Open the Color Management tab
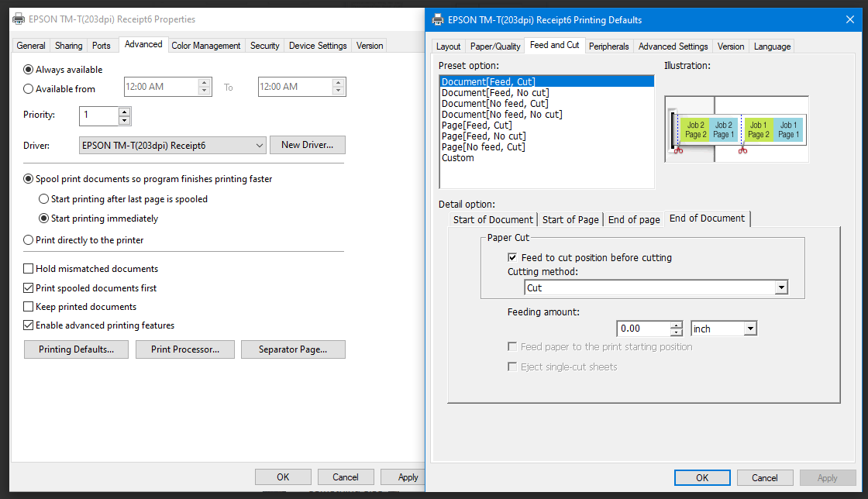Viewport: 868px width, 499px height. point(206,46)
